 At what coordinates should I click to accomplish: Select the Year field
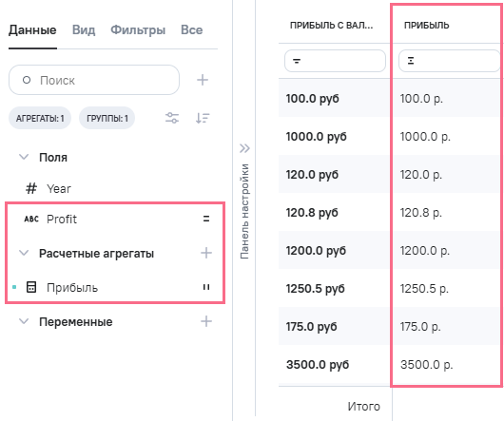pos(59,188)
